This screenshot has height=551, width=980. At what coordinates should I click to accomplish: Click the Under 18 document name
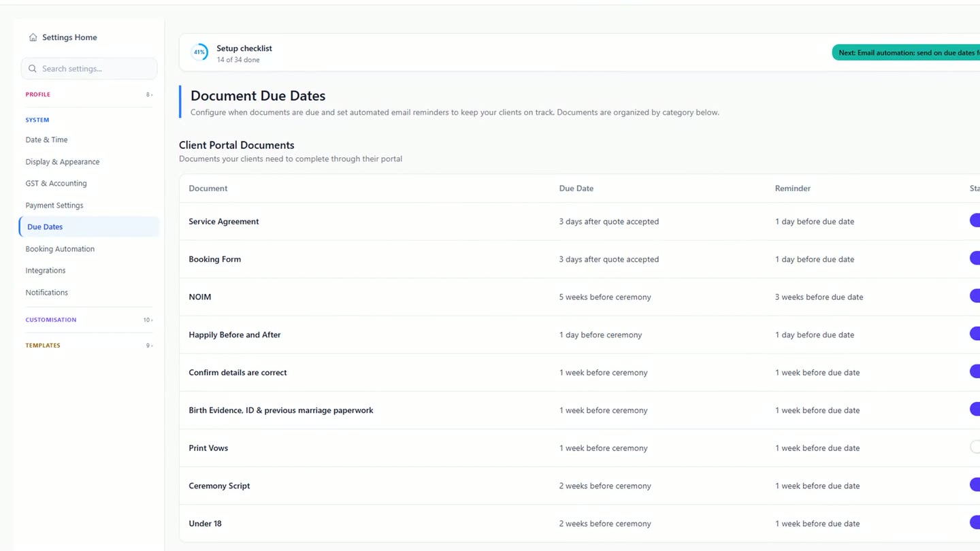[205, 524]
